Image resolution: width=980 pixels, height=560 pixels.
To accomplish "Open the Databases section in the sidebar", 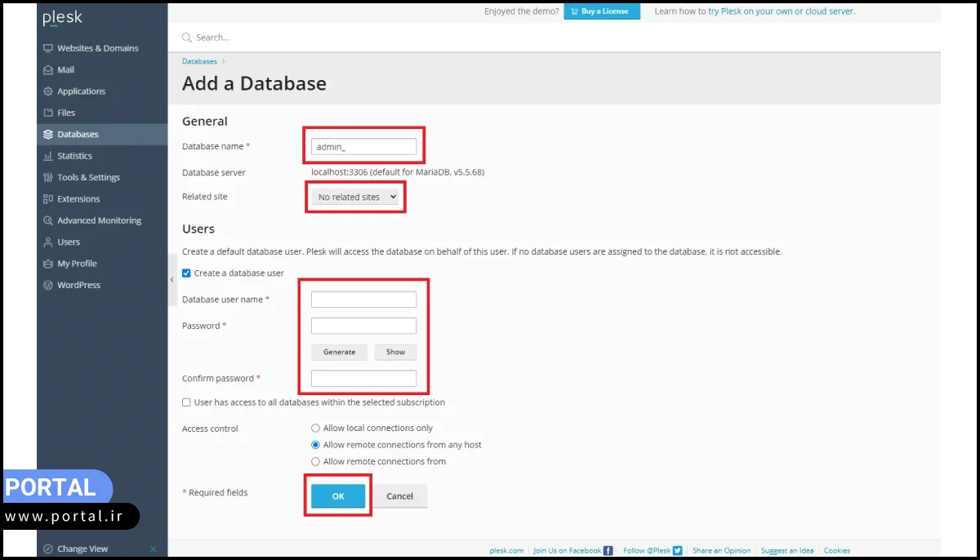I will (76, 134).
